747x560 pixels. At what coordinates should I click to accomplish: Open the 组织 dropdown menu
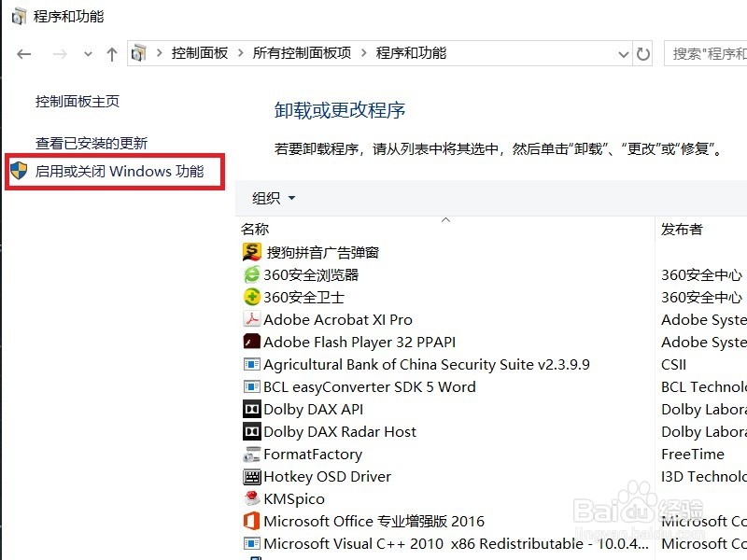point(271,198)
